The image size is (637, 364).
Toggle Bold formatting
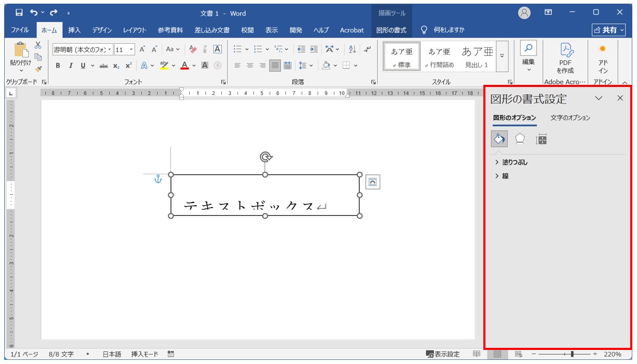(58, 66)
